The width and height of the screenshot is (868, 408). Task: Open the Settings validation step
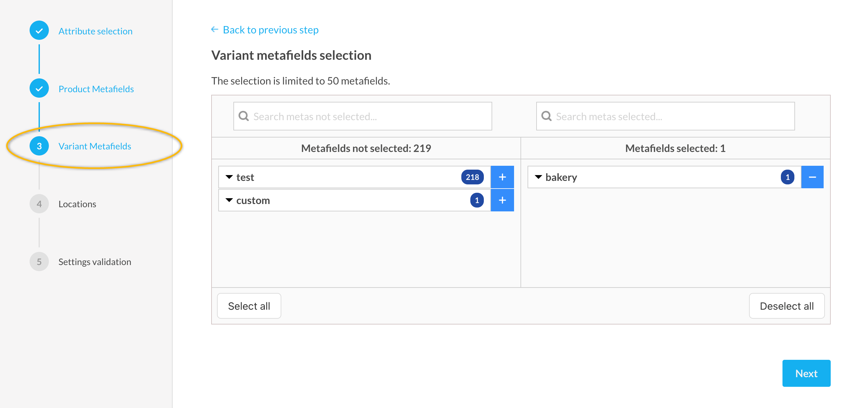pos(95,262)
